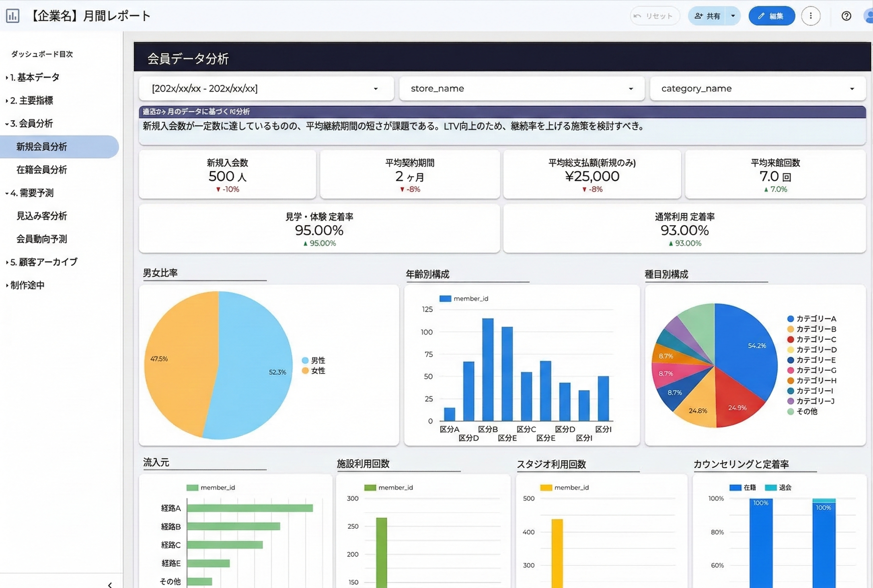Click the カテゴリーH legend entry
This screenshot has width=873, height=588.
812,380
